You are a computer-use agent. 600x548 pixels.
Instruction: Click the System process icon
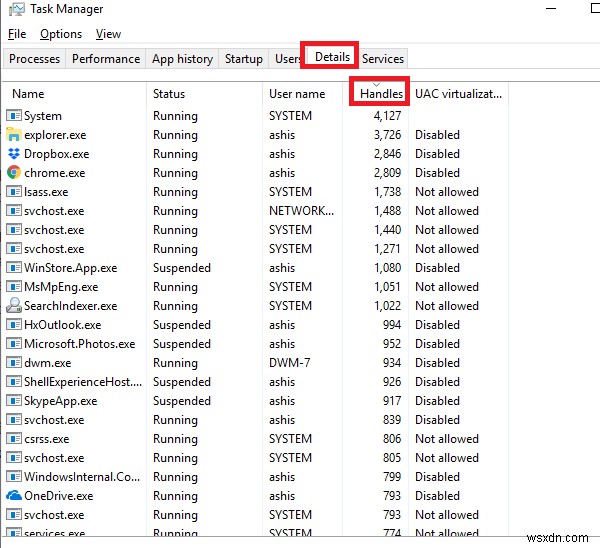[x=14, y=116]
